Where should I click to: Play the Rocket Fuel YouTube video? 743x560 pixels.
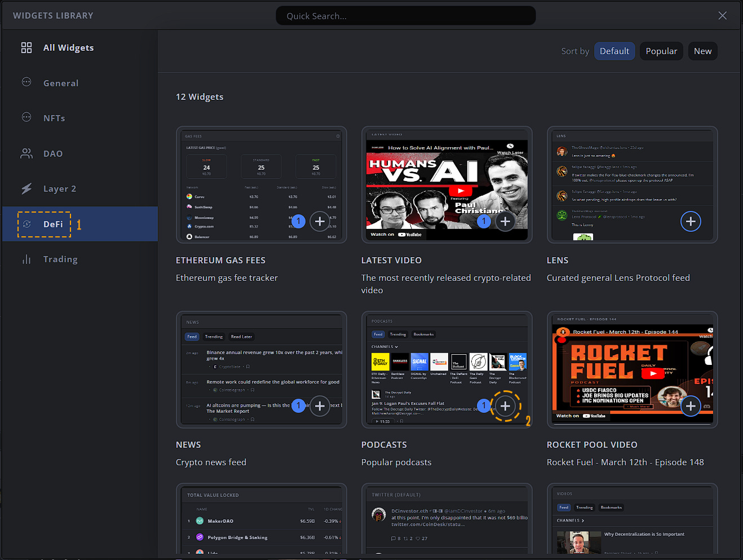coord(653,373)
